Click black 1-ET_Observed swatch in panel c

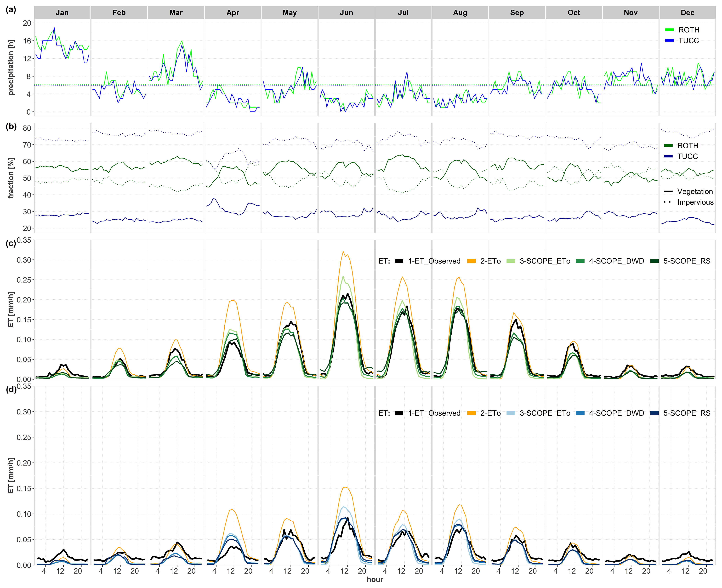coord(399,261)
